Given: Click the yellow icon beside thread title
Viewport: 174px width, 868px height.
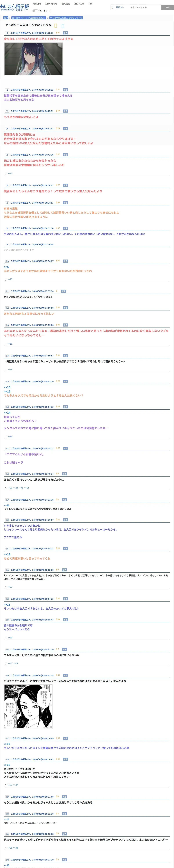Looking at the screenshot, I should point(56,26).
